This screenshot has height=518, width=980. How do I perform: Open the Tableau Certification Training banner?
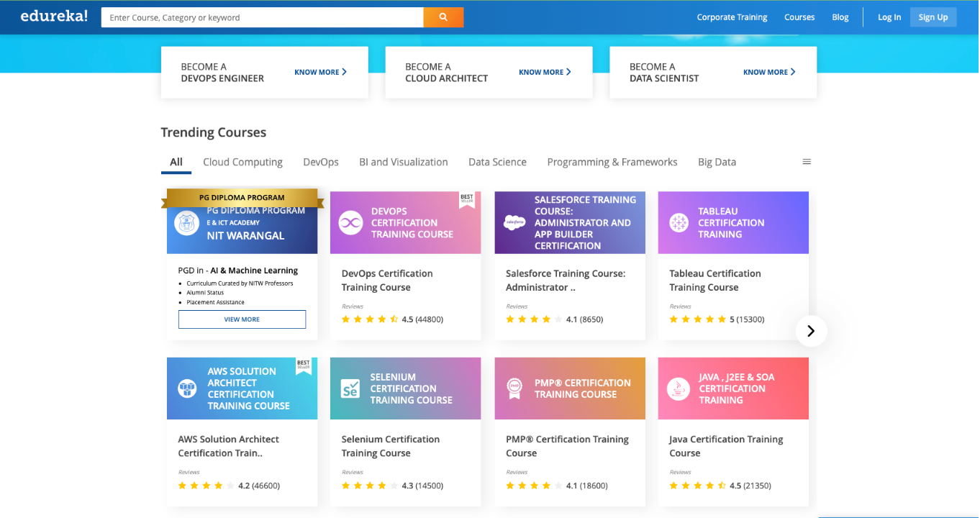tap(733, 222)
